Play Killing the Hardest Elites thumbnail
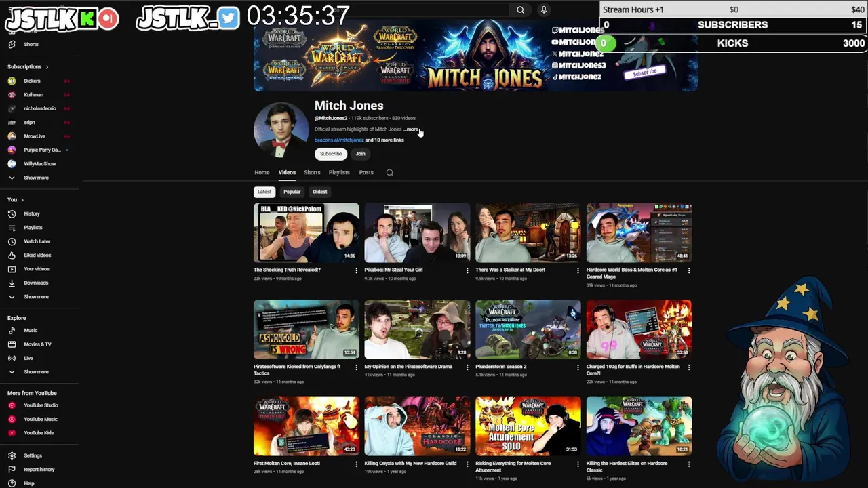 [639, 426]
